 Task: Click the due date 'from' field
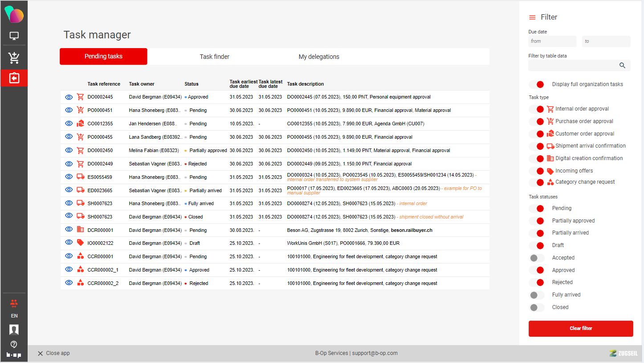(x=552, y=41)
